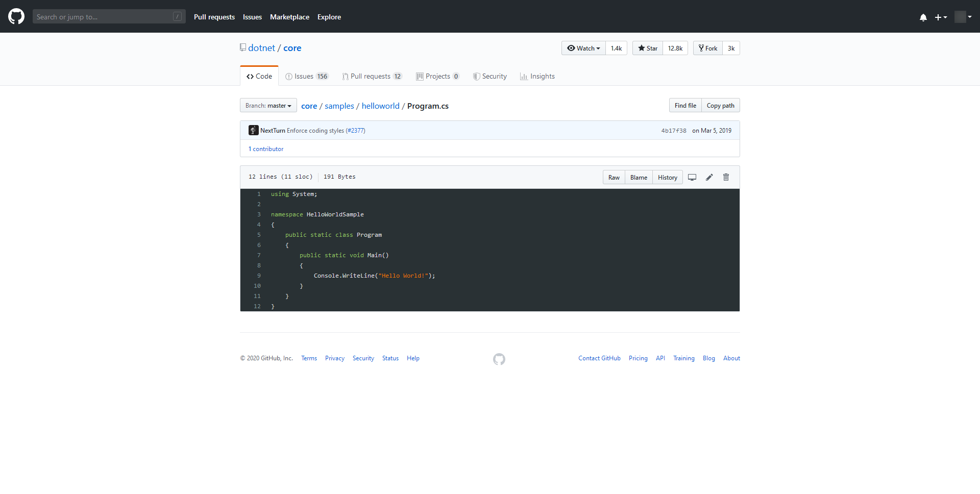Open the API footer link
Viewport: 980px width, 494px height.
tap(660, 358)
